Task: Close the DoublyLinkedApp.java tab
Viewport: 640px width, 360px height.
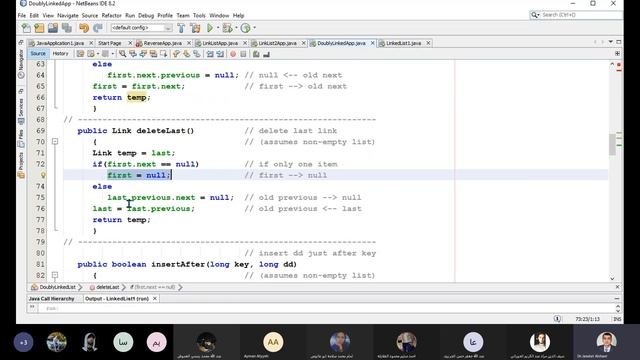Action: coord(373,43)
